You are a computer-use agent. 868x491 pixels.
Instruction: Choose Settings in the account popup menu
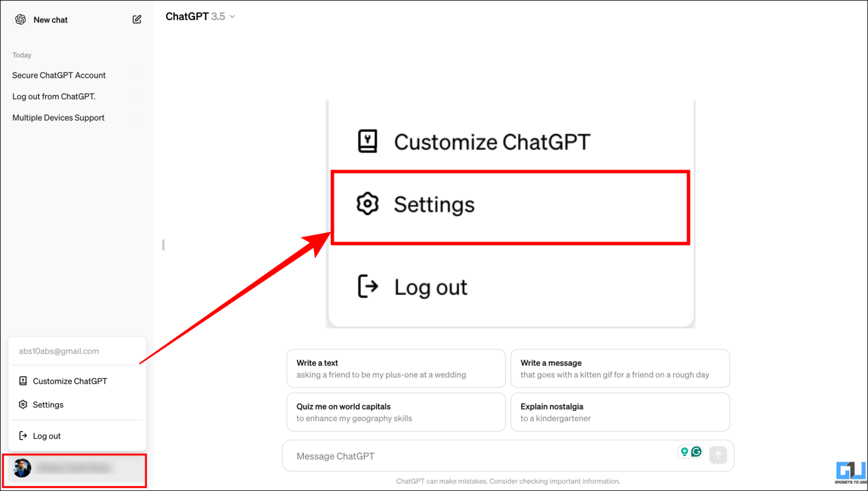coord(77,405)
